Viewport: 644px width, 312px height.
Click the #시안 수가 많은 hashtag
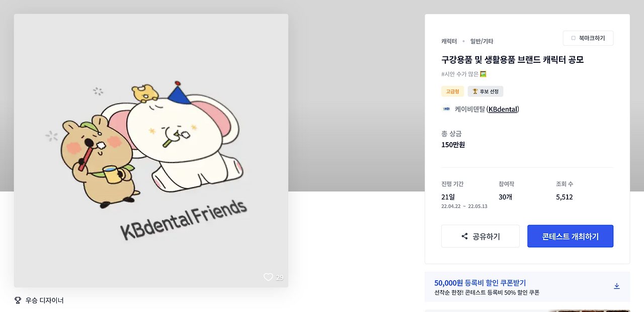tap(459, 73)
